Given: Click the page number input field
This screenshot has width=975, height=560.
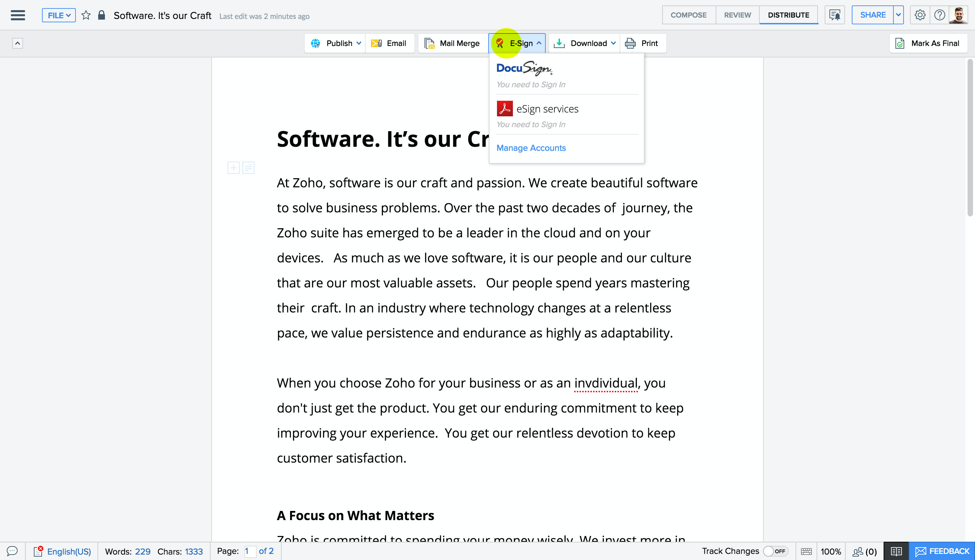Looking at the screenshot, I should pyautogui.click(x=248, y=551).
